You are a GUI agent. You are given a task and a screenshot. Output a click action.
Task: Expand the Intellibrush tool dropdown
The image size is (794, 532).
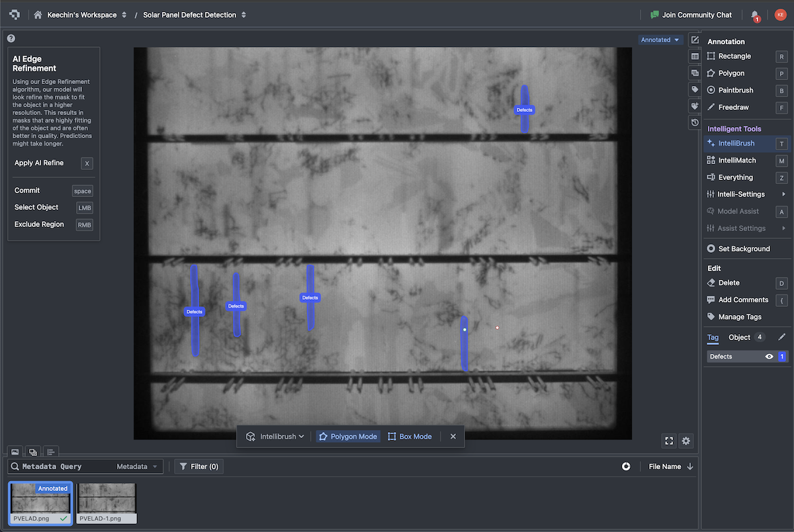(274, 436)
